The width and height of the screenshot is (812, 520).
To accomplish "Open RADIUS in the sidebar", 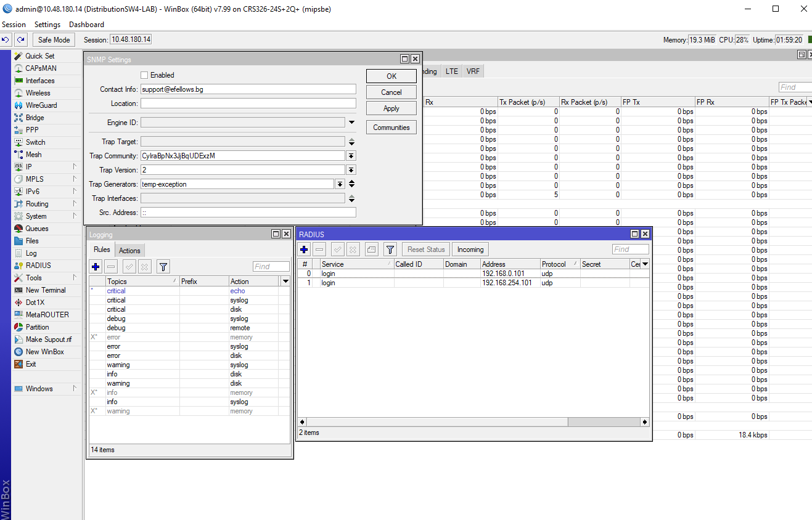I will [38, 266].
